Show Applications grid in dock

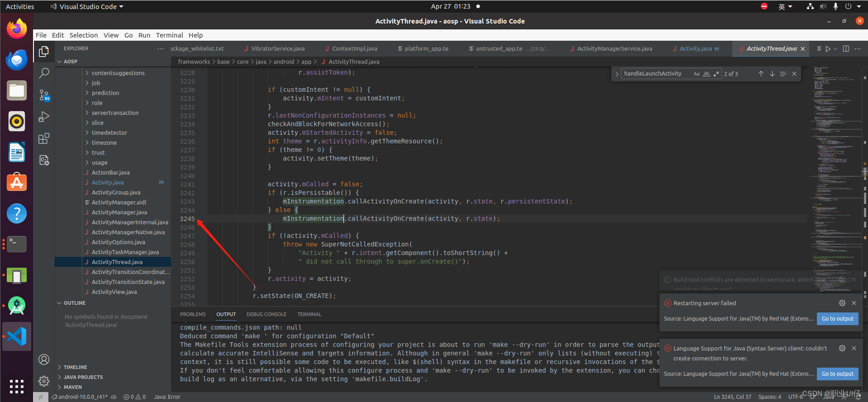17,387
